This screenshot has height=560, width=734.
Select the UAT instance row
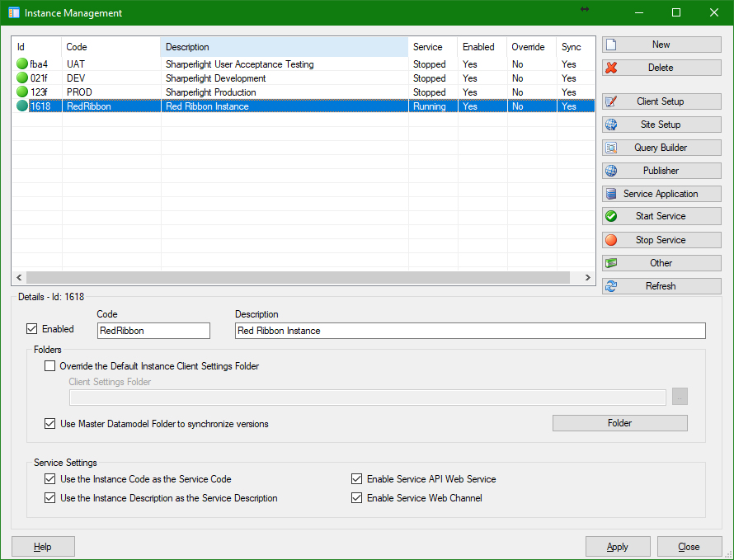(303, 64)
